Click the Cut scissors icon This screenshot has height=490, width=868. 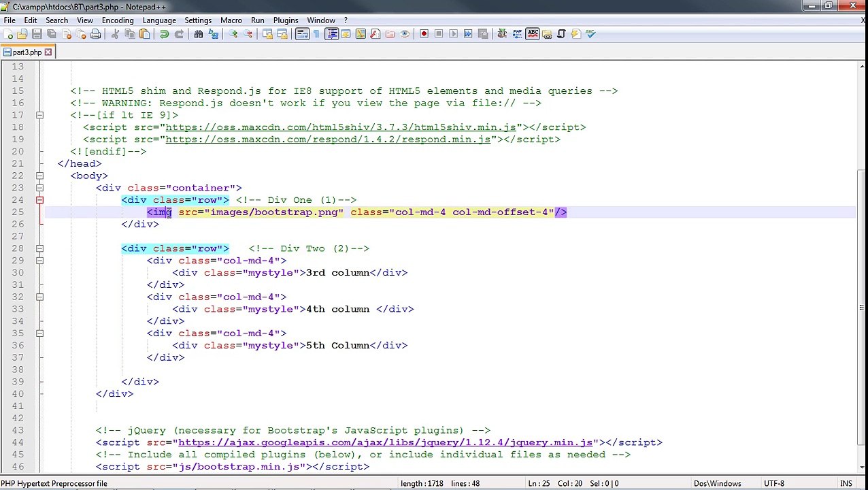[x=115, y=34]
